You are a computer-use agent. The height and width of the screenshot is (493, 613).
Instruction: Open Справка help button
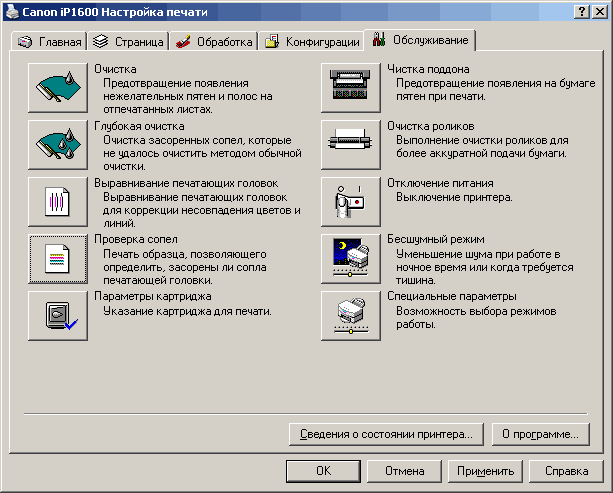click(x=566, y=471)
